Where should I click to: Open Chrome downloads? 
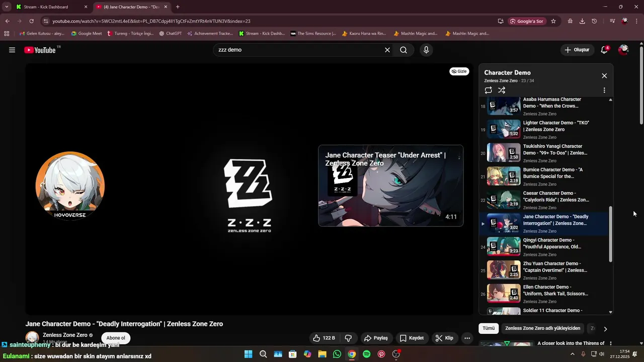[x=582, y=21]
